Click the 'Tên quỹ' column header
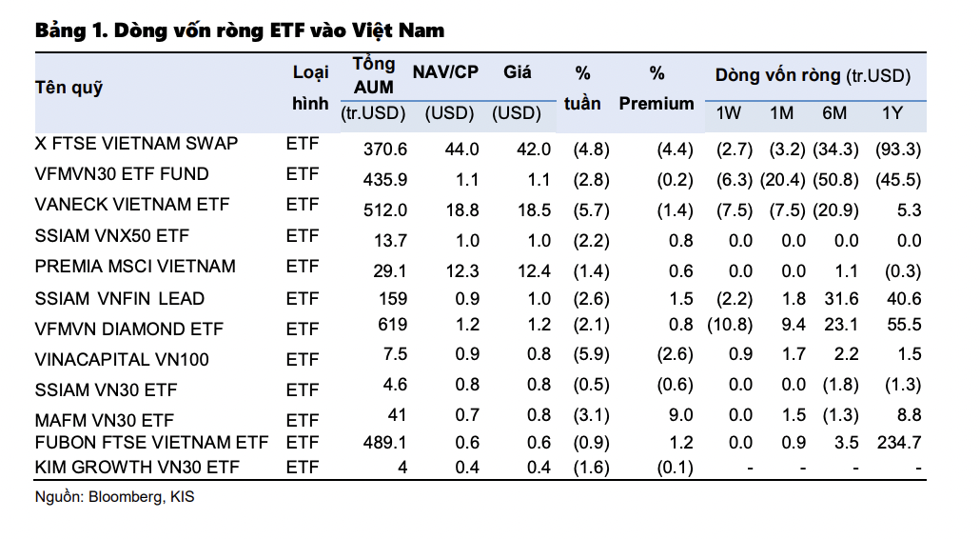 pos(69,89)
